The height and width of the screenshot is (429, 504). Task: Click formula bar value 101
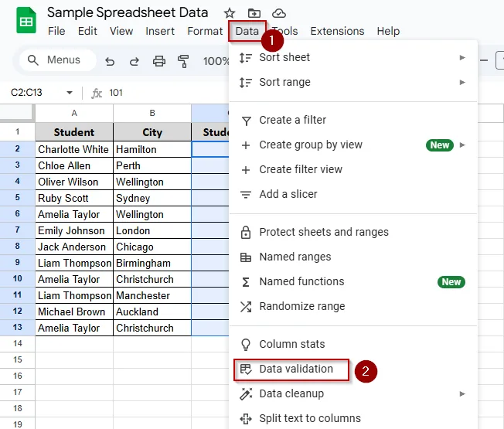click(116, 94)
